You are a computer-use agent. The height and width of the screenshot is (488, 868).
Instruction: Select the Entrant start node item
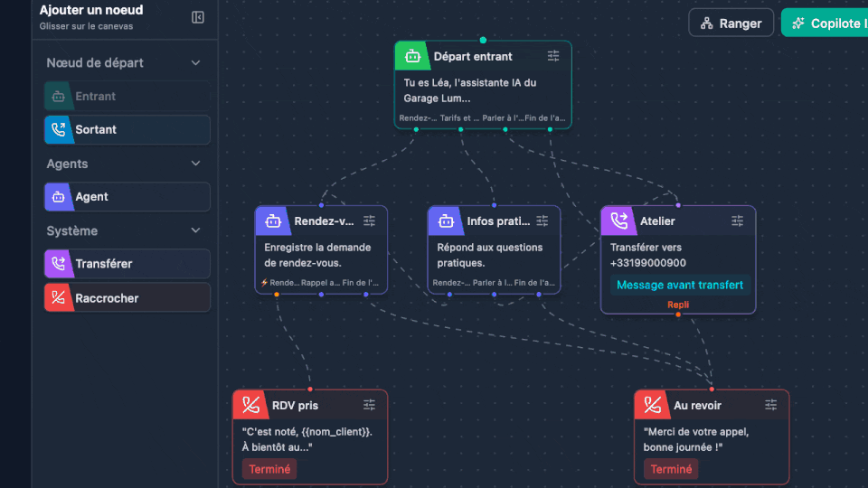(x=127, y=97)
